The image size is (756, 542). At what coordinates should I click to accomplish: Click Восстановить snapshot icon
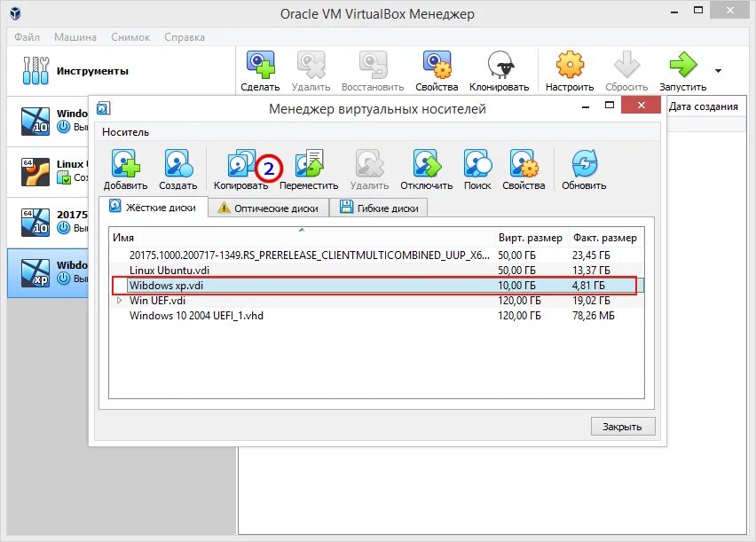(x=373, y=65)
